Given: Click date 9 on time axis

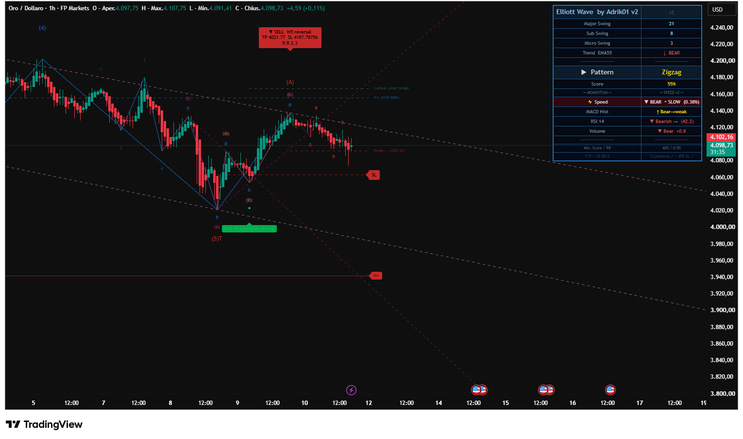Looking at the screenshot, I should 237,403.
